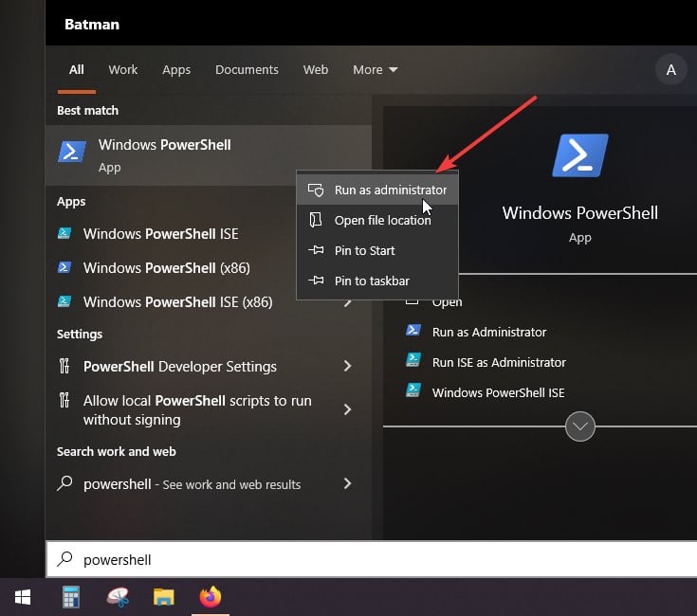Screen dimensions: 697x616
Task: Open Windows PowerShell best match result
Action: [209, 155]
